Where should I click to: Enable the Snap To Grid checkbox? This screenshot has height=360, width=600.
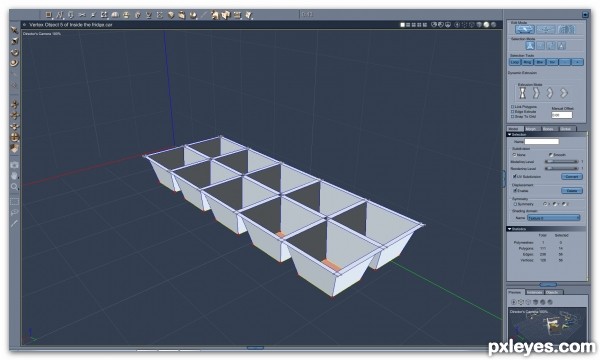(x=512, y=116)
